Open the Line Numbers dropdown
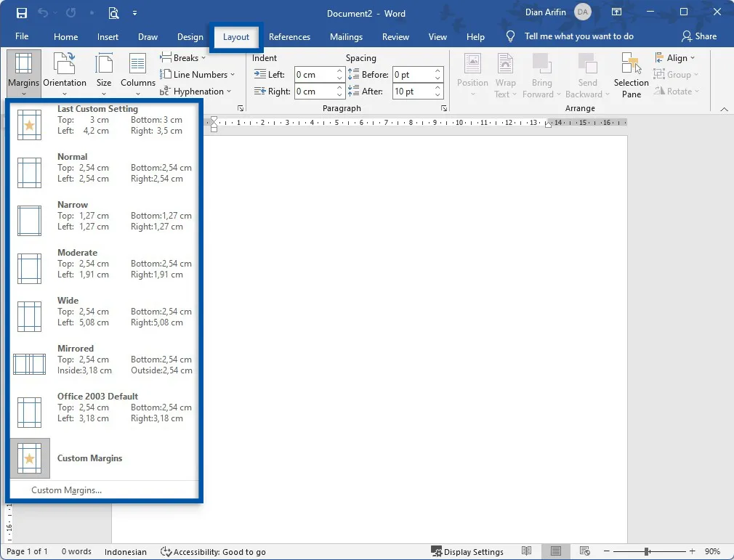 pyautogui.click(x=198, y=74)
